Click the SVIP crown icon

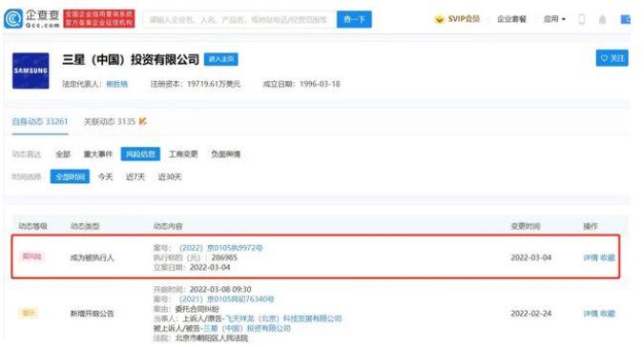(x=440, y=19)
